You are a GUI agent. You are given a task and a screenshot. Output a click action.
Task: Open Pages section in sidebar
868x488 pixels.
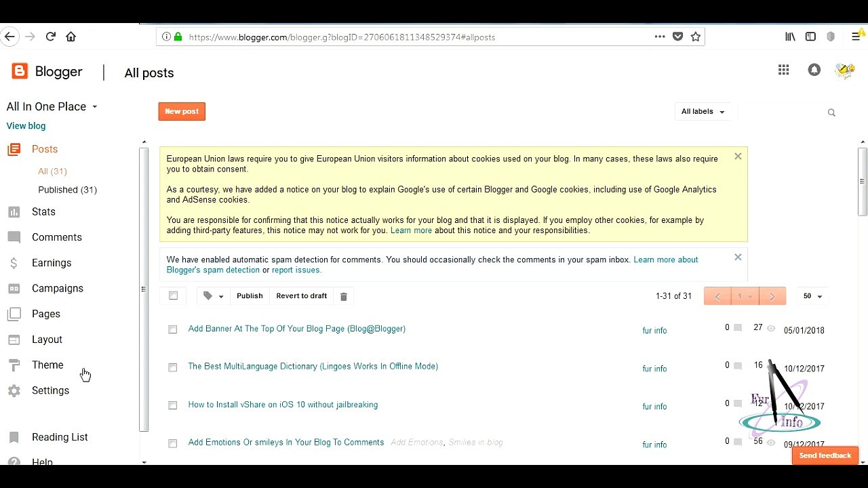(x=46, y=314)
